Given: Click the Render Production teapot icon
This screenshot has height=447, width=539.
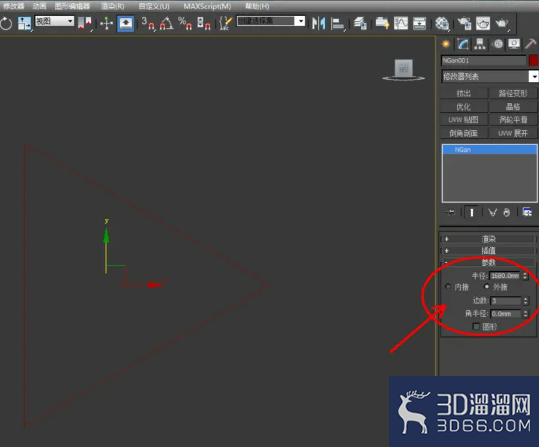Looking at the screenshot, I should (x=502, y=23).
